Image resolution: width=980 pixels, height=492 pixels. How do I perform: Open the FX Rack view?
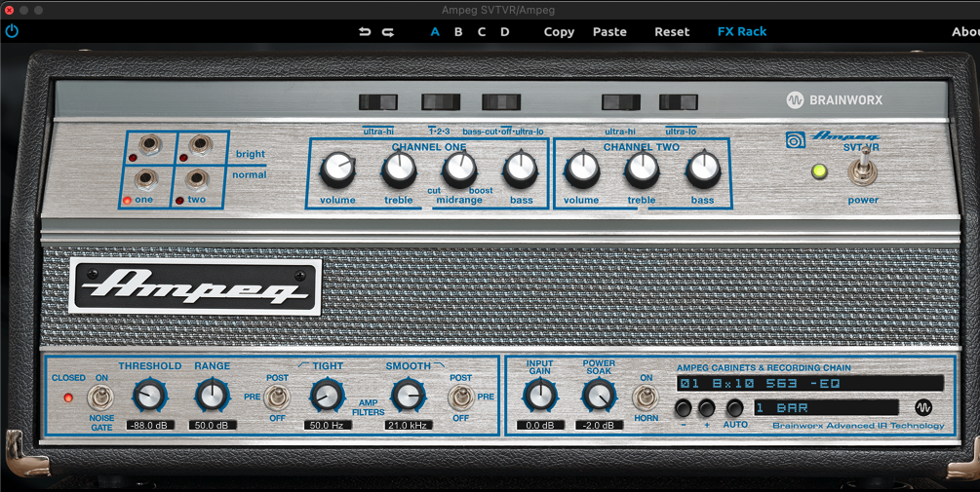742,32
